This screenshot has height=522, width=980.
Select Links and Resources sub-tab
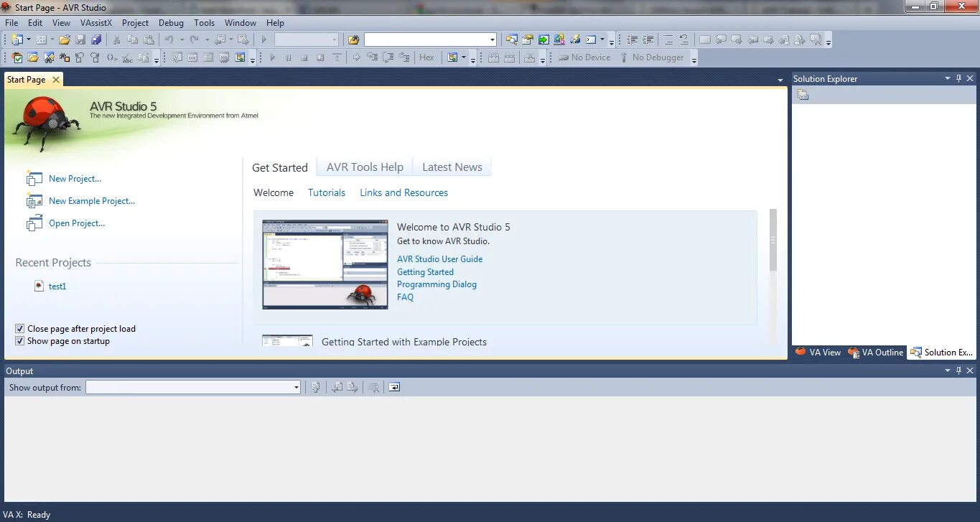pos(403,192)
